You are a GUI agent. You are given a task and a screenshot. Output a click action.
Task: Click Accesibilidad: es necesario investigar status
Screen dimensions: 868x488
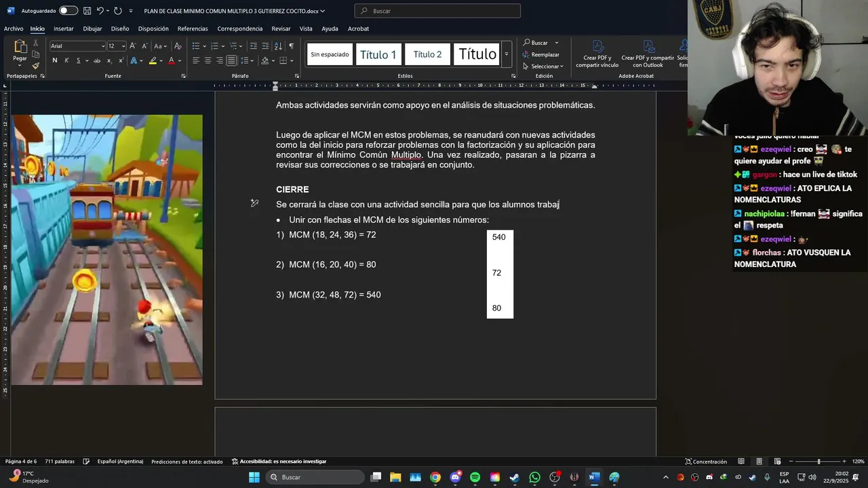(x=279, y=462)
